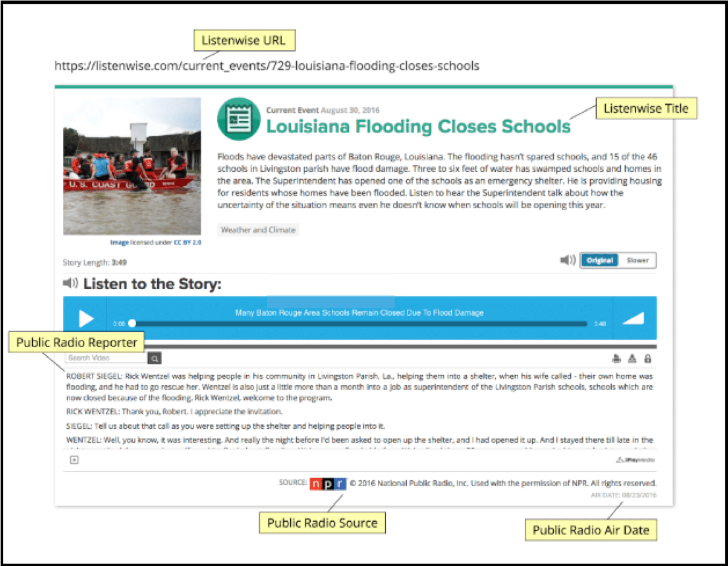Click the magnifier search button in transcript
This screenshot has height=566, width=728.
pos(155,359)
